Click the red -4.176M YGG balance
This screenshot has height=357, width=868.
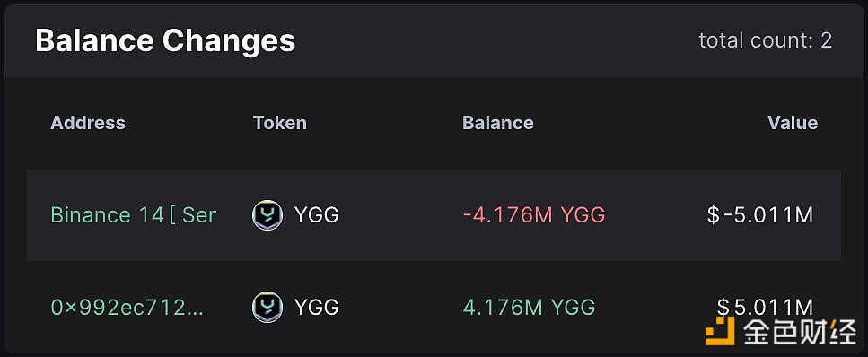[x=534, y=214]
